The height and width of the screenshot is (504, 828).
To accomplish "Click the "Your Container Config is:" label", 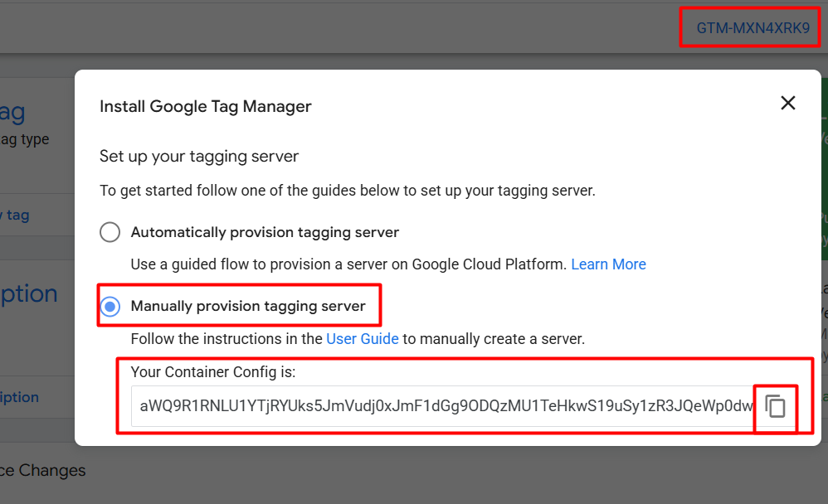I will 213,372.
